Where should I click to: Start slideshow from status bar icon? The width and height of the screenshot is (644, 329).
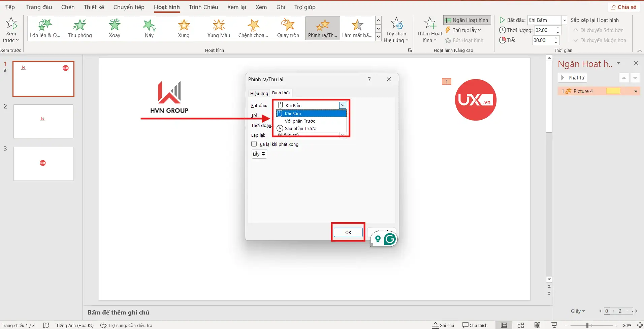(x=554, y=325)
